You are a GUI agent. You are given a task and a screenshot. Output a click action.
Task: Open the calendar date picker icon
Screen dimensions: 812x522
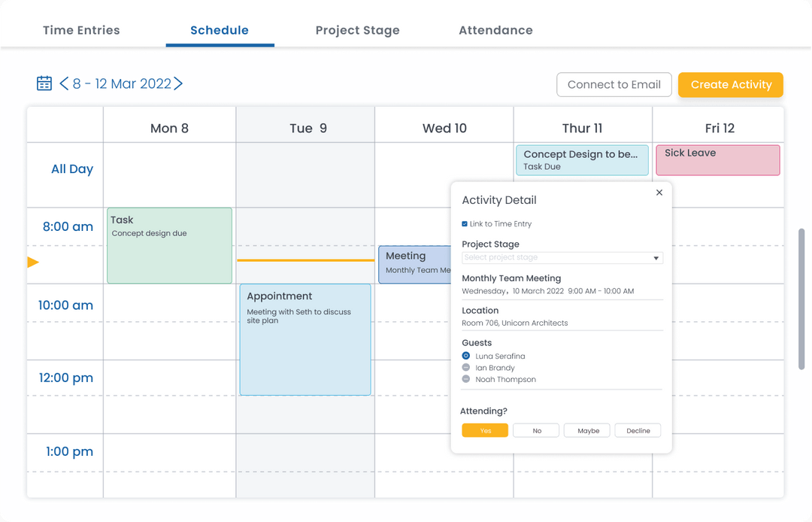[44, 83]
